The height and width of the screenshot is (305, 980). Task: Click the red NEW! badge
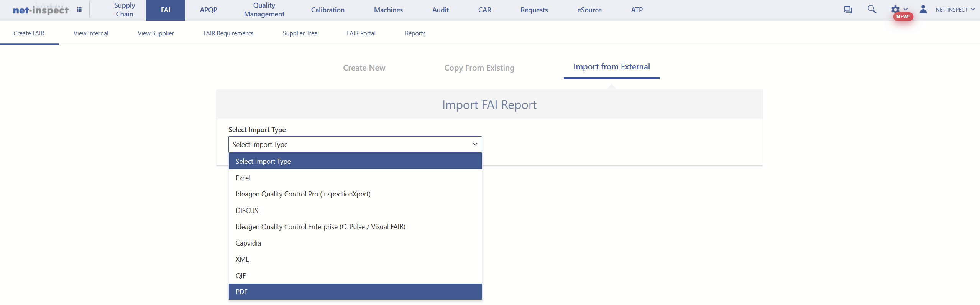903,17
